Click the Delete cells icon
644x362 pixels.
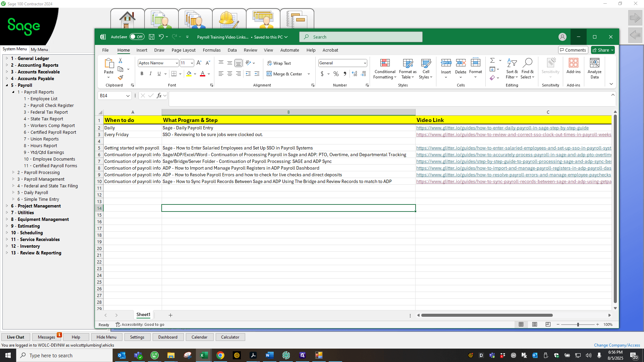point(461,63)
